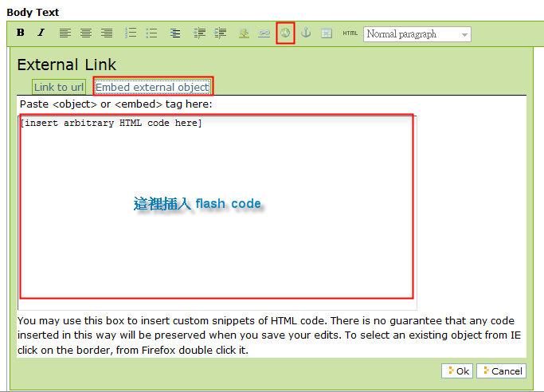Switch to Link to url tab

tap(59, 87)
